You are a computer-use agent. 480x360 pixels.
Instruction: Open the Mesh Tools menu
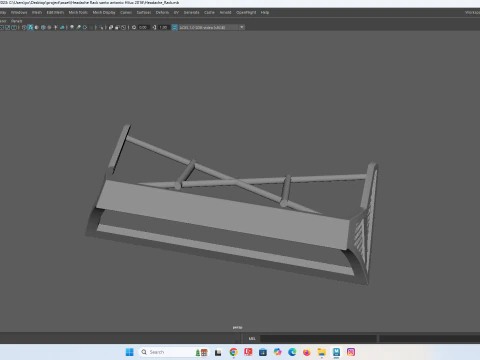tap(78, 12)
